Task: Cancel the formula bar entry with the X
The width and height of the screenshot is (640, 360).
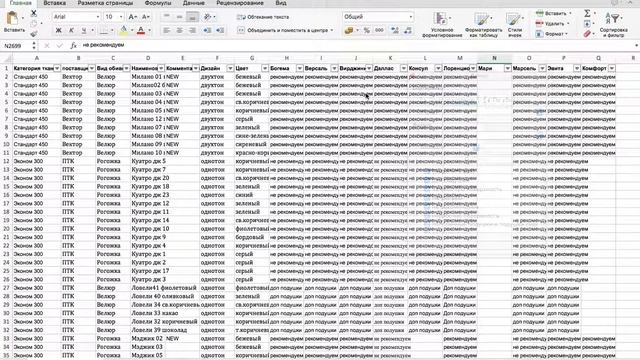Action: pos(47,46)
